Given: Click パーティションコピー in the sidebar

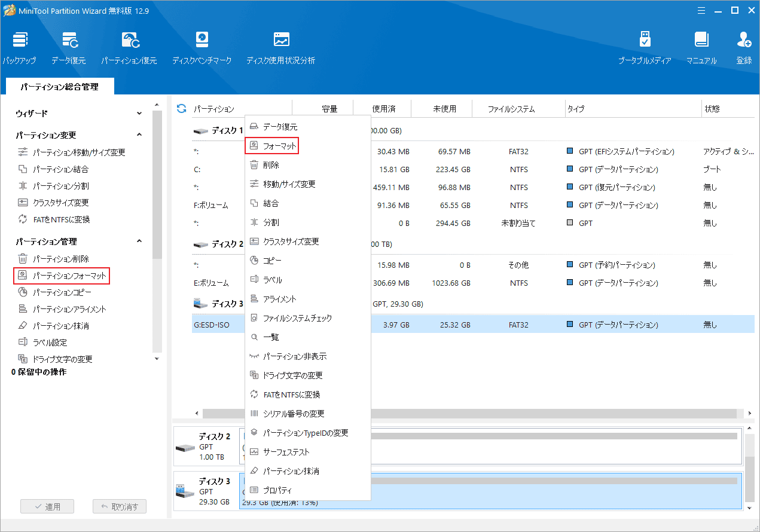Looking at the screenshot, I should [54, 292].
